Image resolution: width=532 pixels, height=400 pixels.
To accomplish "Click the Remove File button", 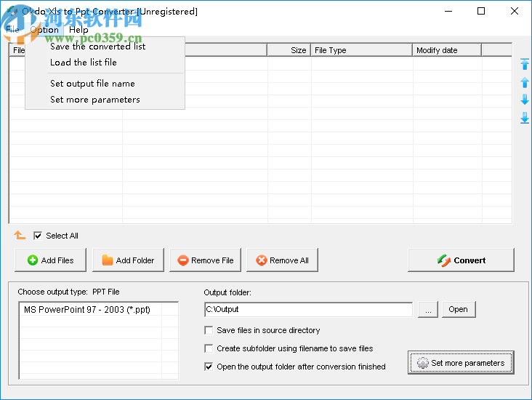I will pyautogui.click(x=205, y=260).
